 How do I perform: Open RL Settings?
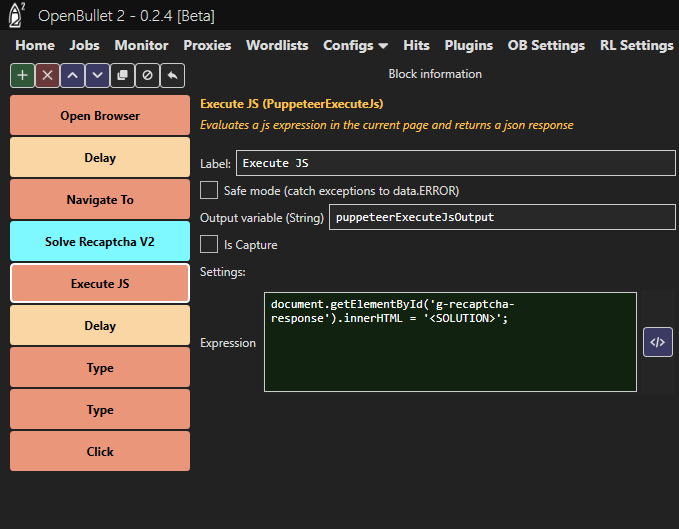pos(637,45)
